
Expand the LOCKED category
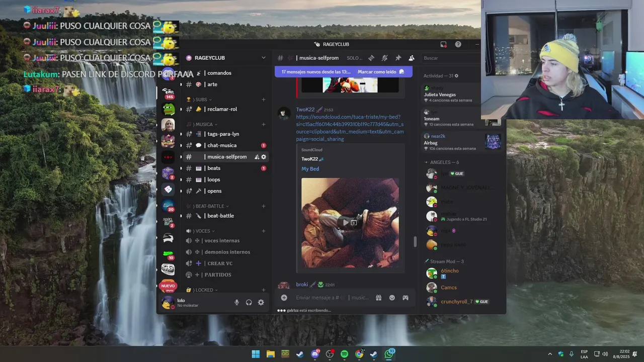point(202,290)
